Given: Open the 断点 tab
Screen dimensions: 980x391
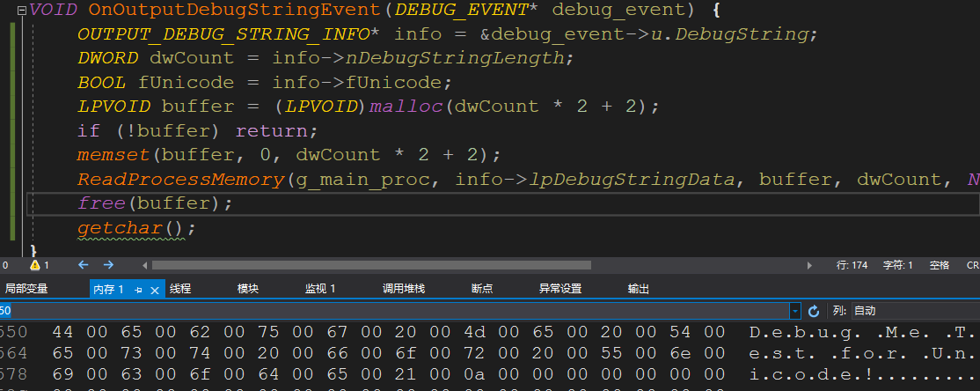Looking at the screenshot, I should (482, 288).
